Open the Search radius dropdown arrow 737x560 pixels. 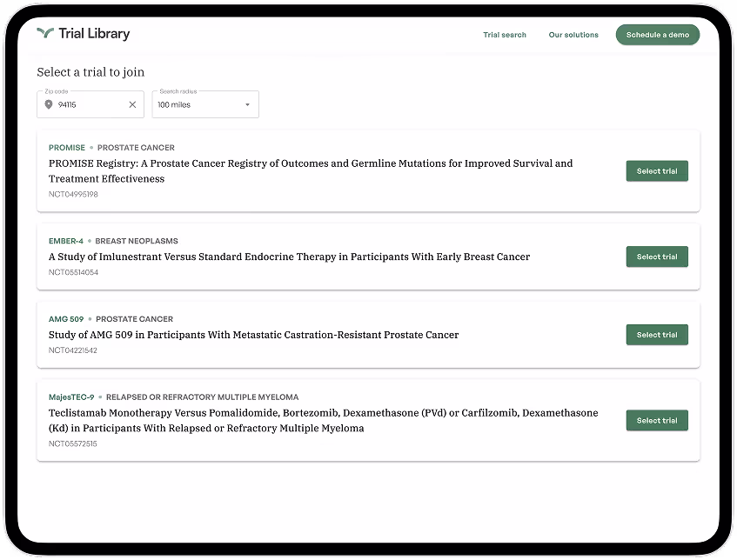(247, 104)
